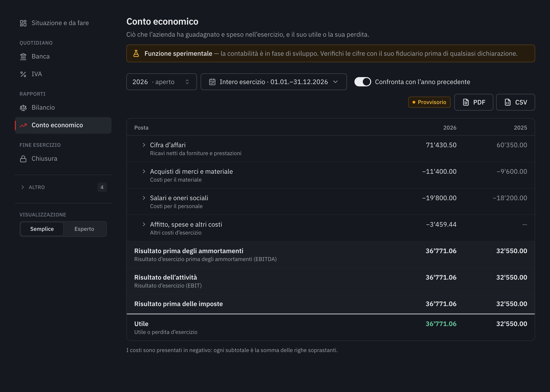Export the report as CSV

[515, 102]
